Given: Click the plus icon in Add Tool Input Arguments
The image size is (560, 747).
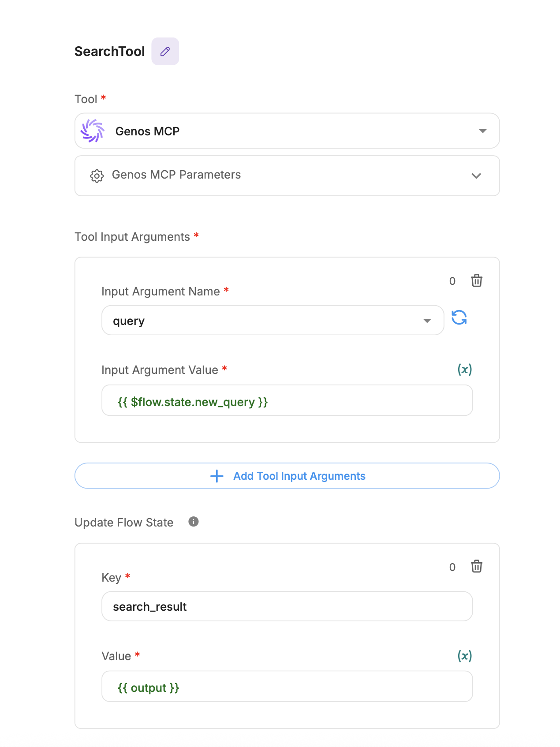Looking at the screenshot, I should (x=217, y=476).
